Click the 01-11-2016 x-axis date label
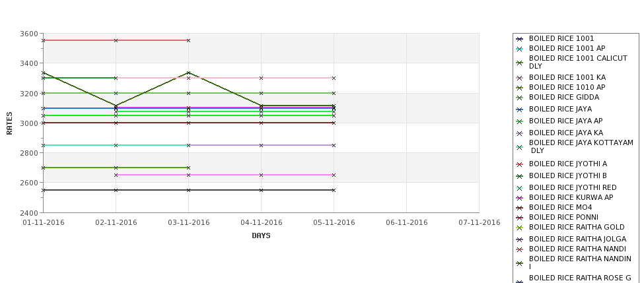The image size is (644, 283). click(x=44, y=223)
